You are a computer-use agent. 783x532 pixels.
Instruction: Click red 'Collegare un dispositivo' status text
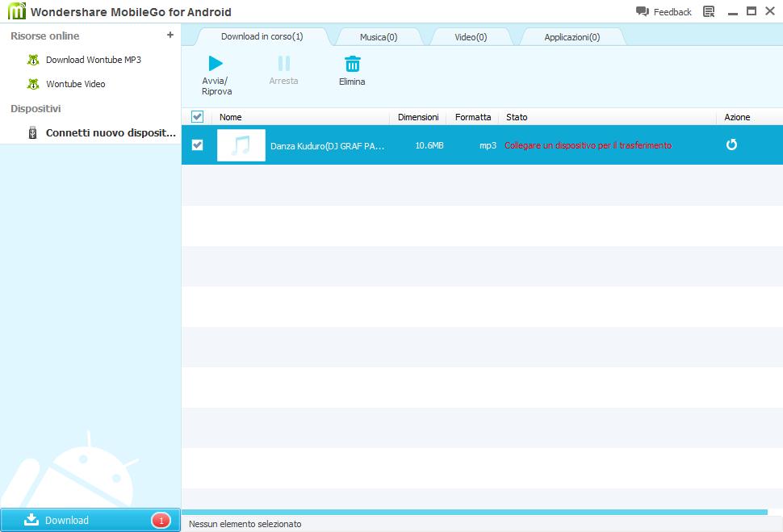point(588,145)
